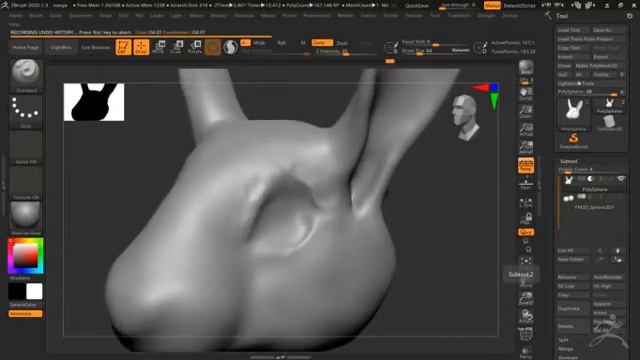
Task: Click the QuickSave button
Action: click(417, 6)
